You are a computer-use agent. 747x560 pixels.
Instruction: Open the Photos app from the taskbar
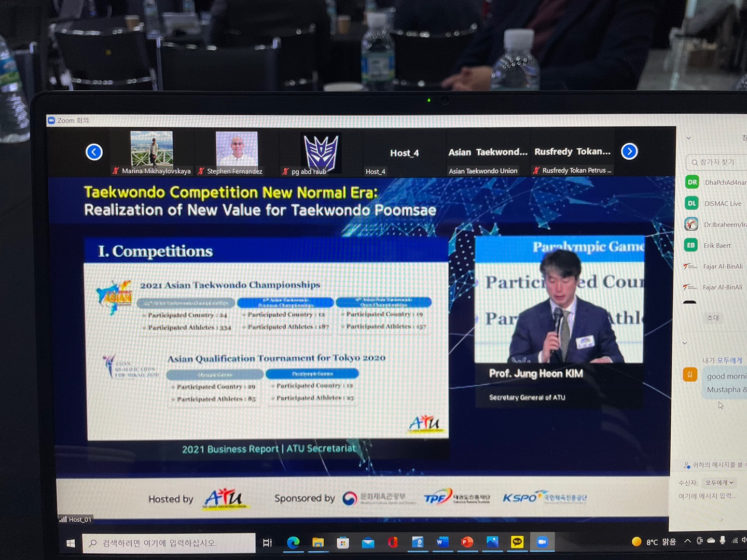[x=492, y=542]
